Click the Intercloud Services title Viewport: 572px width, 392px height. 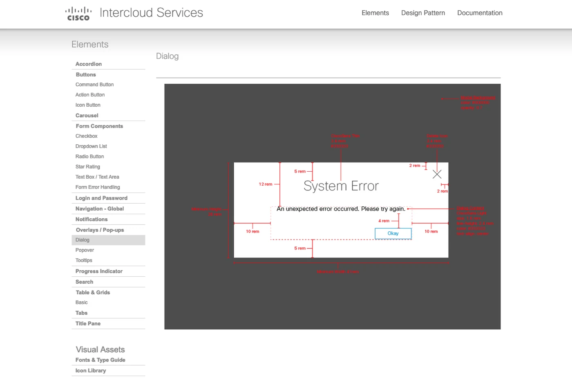click(151, 13)
